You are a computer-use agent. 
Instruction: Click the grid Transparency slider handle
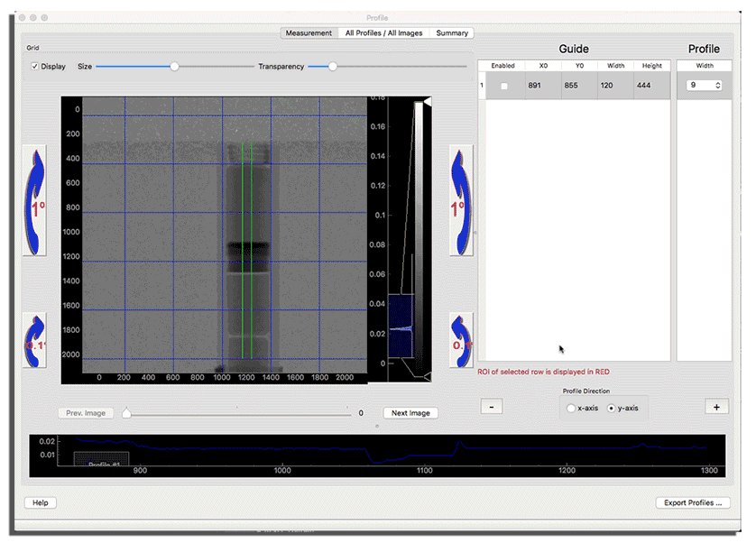[333, 67]
